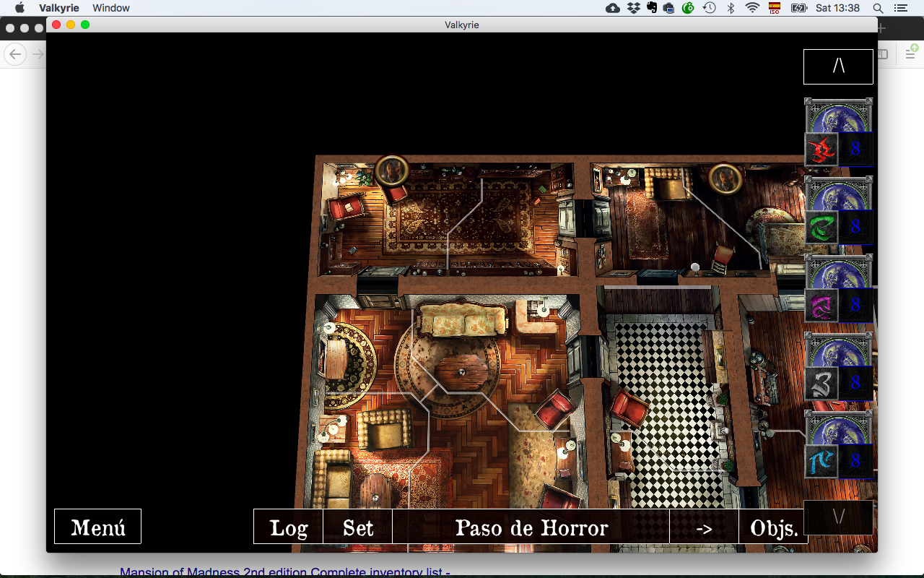Open the Set options

358,527
